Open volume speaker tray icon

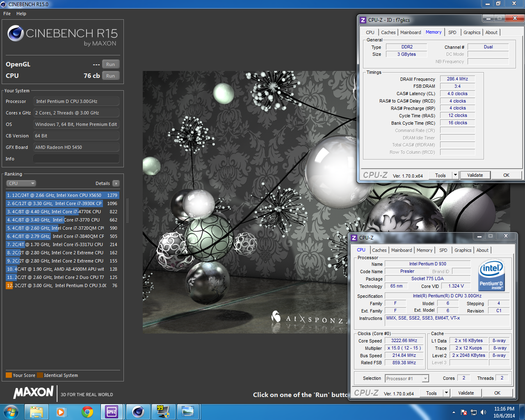(x=483, y=412)
